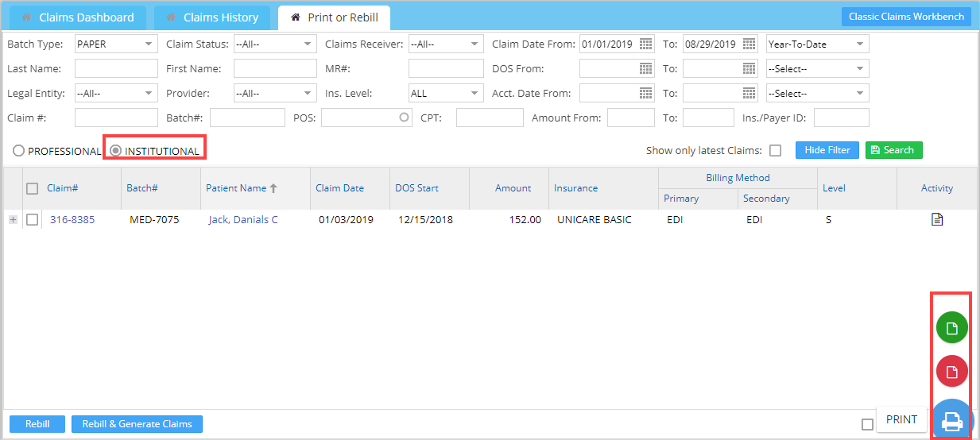
Task: Open the DOS From calendar picker
Action: pos(645,69)
